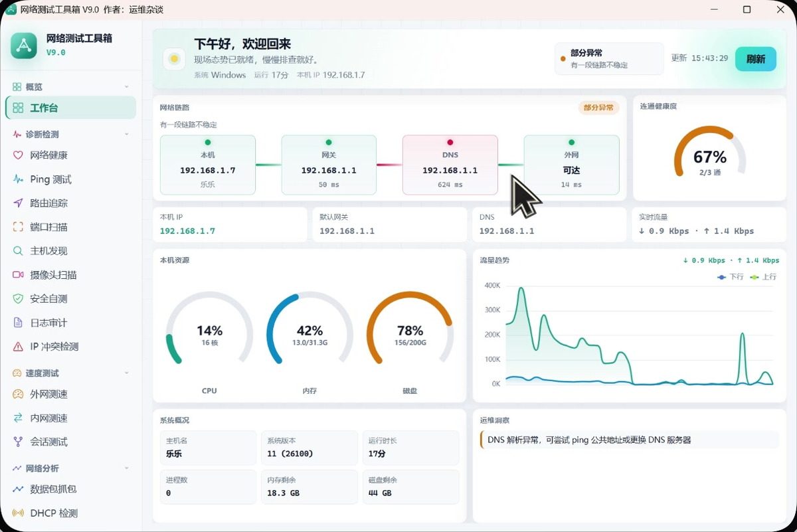This screenshot has width=797, height=532.
Task: Open 路由追踪 in the sidebar
Action: tap(70, 203)
